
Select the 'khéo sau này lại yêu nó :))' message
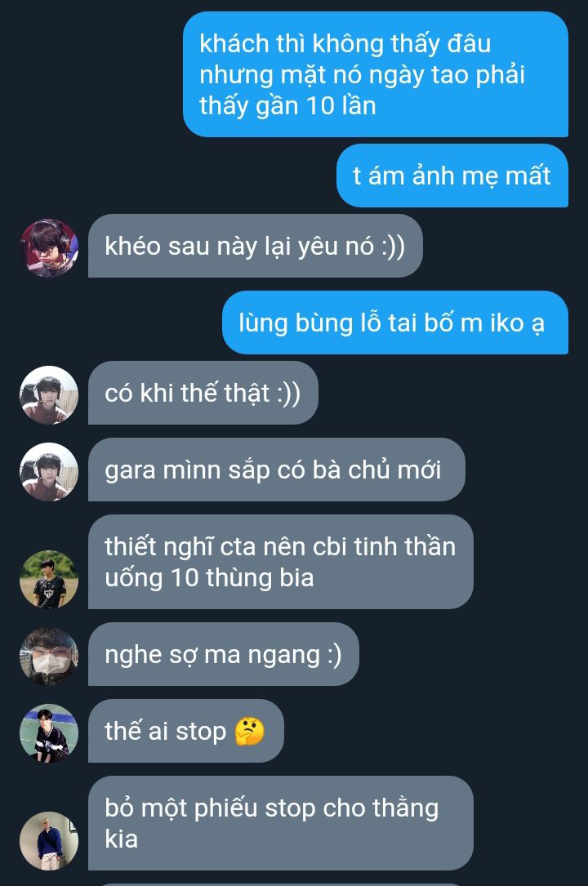pos(256,246)
